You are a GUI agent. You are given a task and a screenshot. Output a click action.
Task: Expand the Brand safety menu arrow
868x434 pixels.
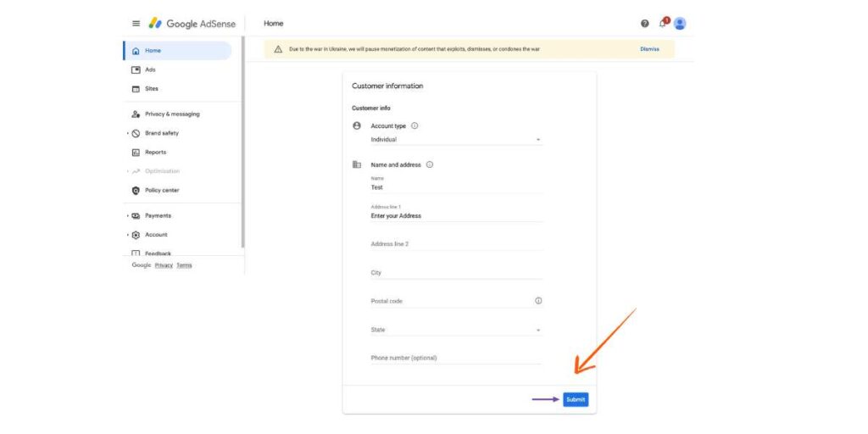pos(127,133)
